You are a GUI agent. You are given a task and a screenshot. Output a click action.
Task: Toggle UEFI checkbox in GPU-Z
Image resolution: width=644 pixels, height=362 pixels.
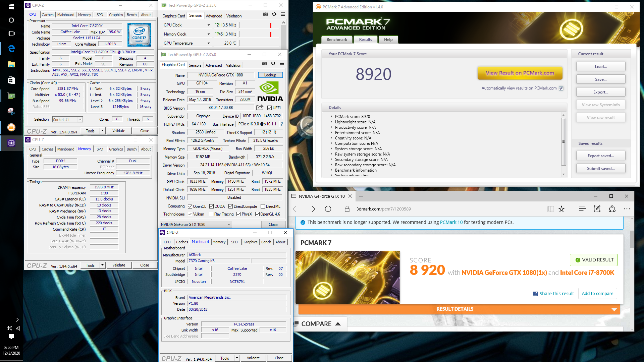point(269,108)
